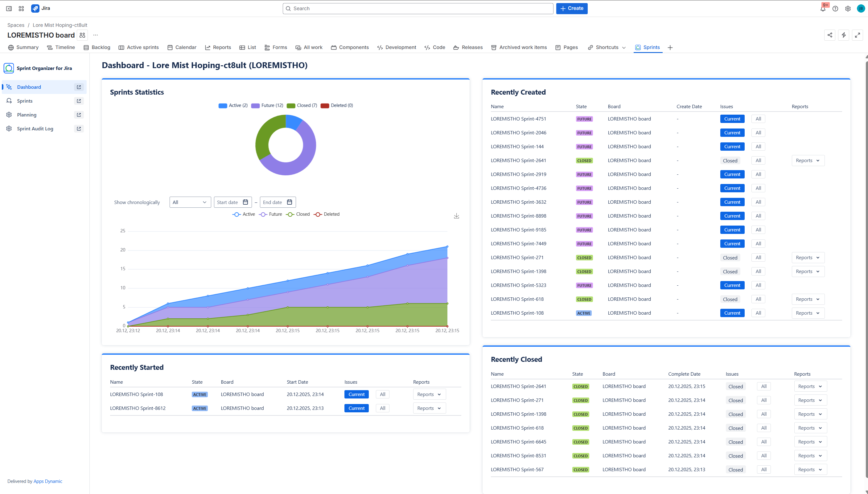Viewport: 868px width, 494px height.
Task: Click the Deleted red legend swatch
Action: coord(324,105)
